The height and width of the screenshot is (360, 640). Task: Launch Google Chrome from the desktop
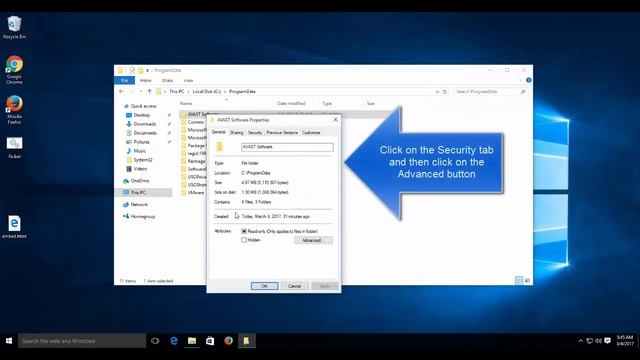click(14, 70)
